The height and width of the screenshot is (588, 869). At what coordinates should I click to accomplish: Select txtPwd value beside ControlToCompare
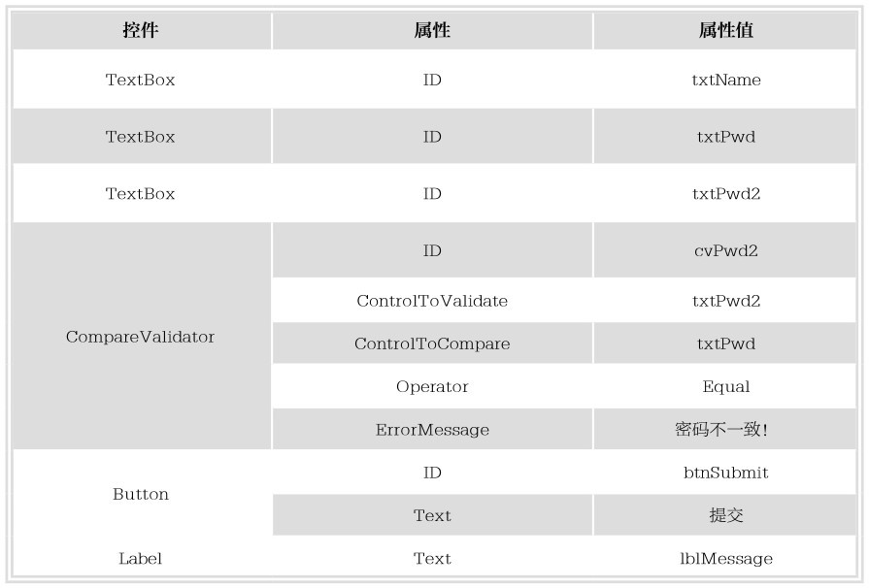[725, 343]
